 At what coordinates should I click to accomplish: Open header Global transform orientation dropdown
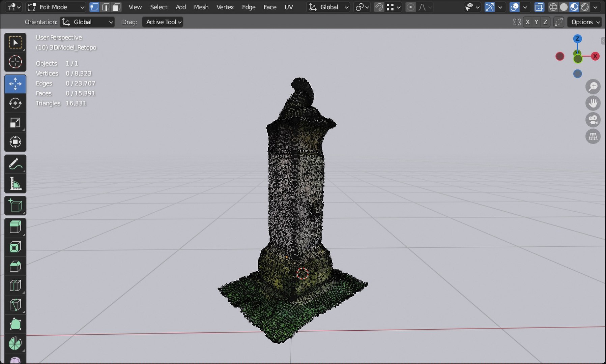[328, 7]
